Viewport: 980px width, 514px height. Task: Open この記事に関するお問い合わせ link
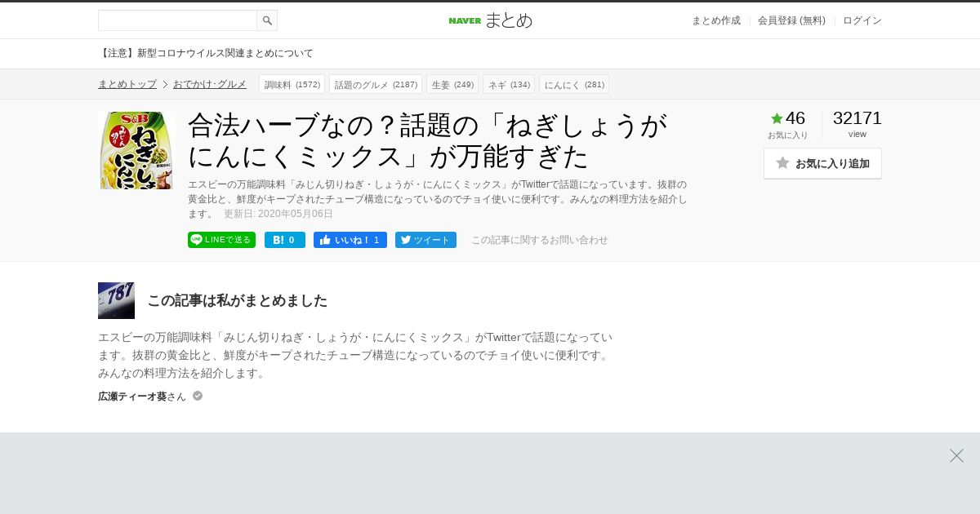pos(540,240)
